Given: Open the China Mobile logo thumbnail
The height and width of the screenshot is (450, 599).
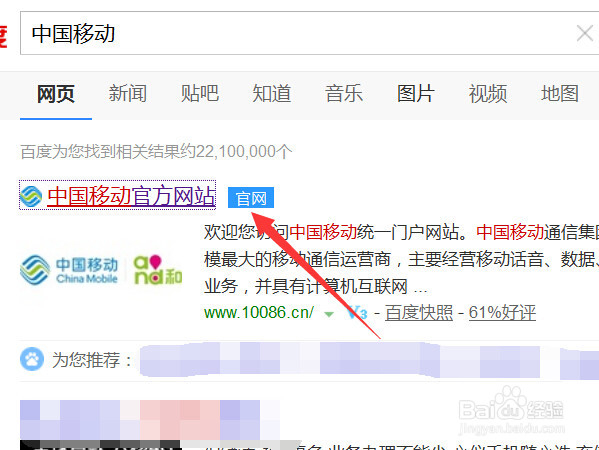Looking at the screenshot, I should point(101,270).
